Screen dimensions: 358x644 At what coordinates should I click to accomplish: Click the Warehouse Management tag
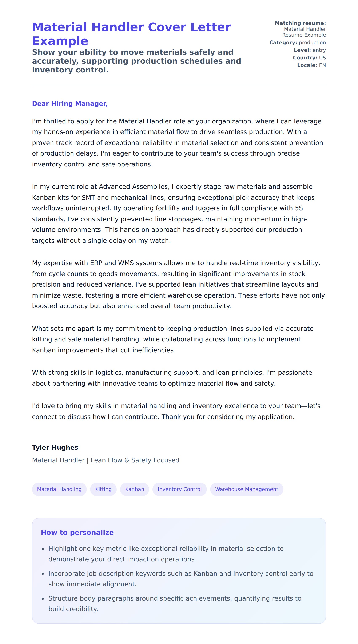pos(246,489)
